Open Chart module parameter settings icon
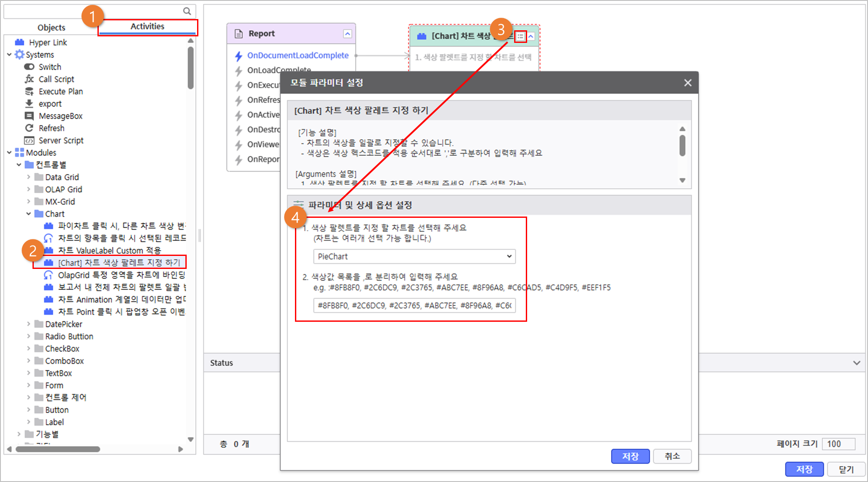Image resolution: width=868 pixels, height=482 pixels. click(520, 37)
